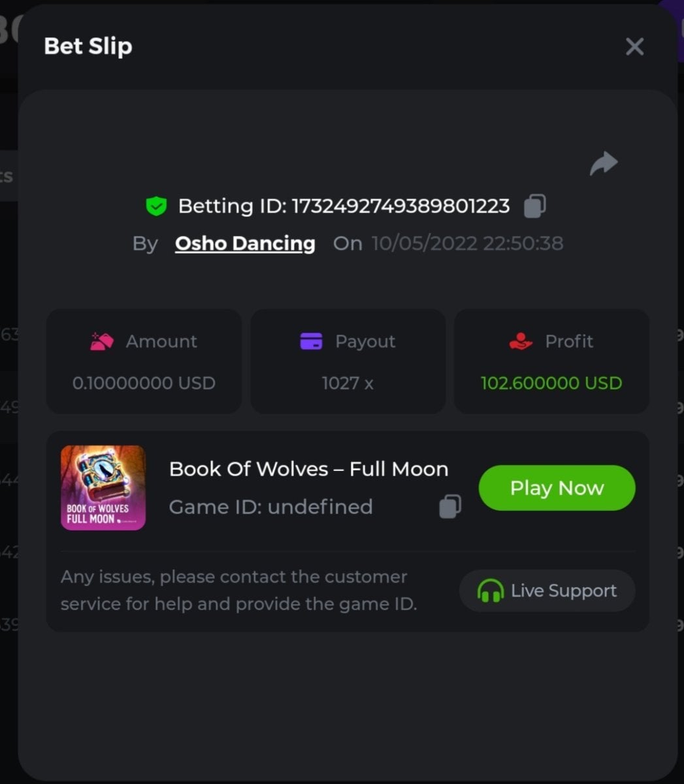
Task: Click the bet date and time
Action: click(x=467, y=243)
